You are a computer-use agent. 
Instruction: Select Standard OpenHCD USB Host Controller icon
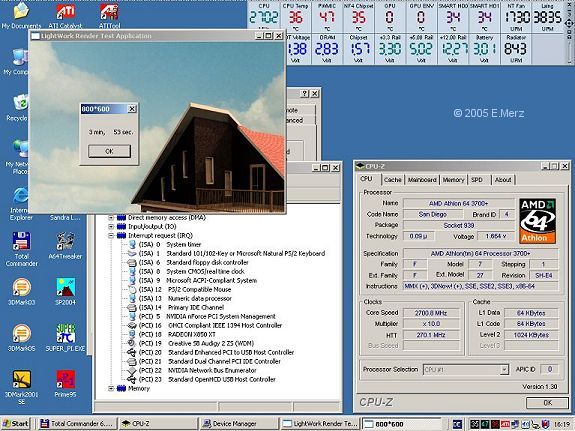(132, 380)
